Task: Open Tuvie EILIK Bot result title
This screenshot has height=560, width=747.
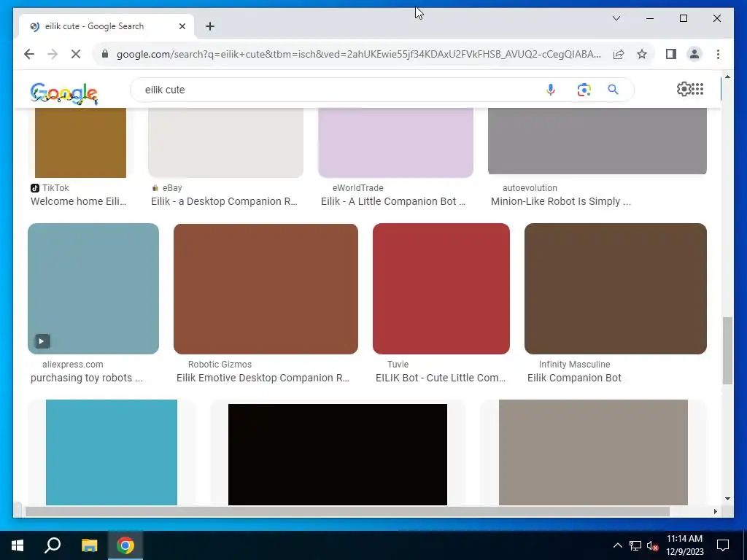Action: 441,378
